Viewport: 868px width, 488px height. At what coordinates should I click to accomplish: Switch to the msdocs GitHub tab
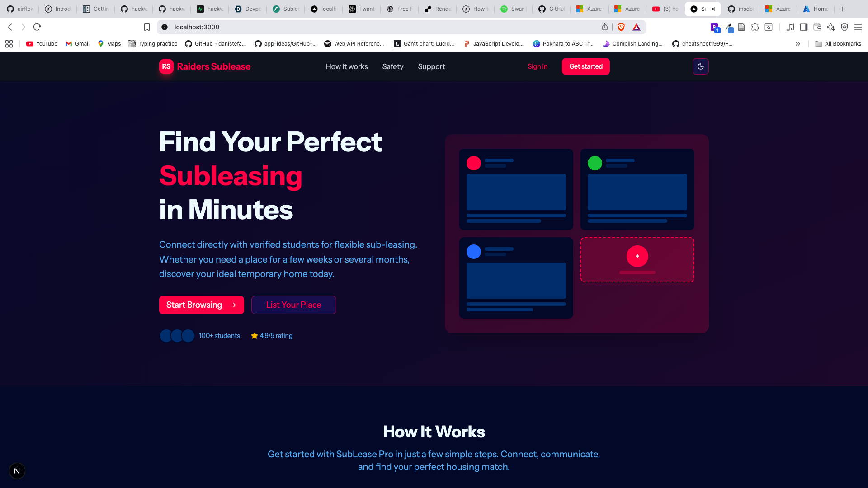[x=740, y=9]
